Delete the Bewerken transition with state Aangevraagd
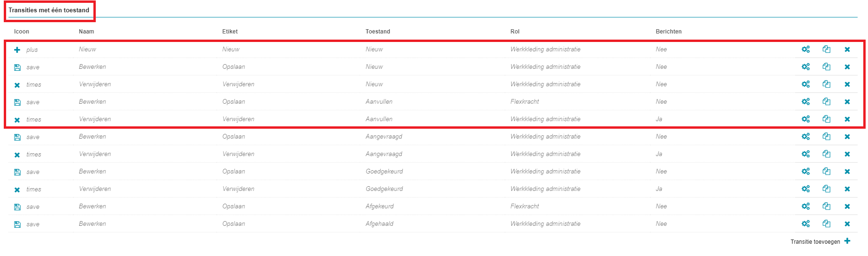The image size is (868, 256). point(847,137)
